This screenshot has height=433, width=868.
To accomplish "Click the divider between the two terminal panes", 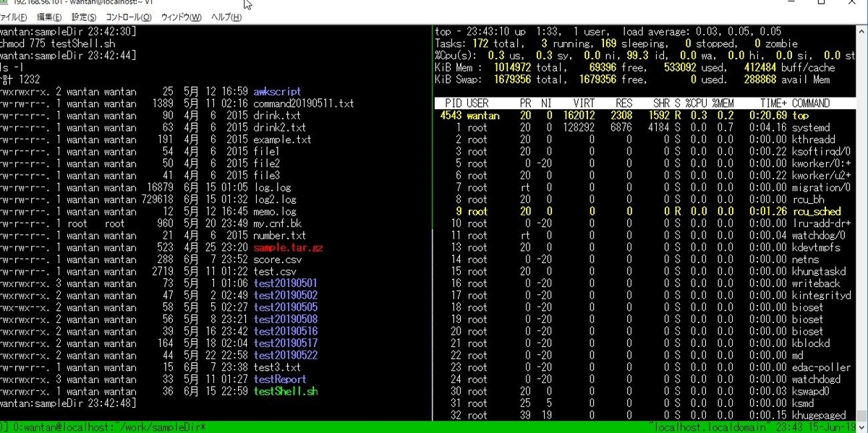I will (432, 217).
